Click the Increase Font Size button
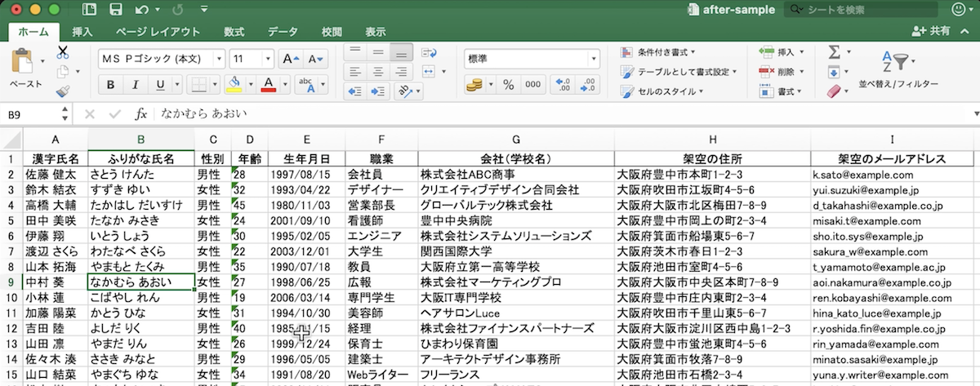The height and width of the screenshot is (386, 980). [x=287, y=59]
